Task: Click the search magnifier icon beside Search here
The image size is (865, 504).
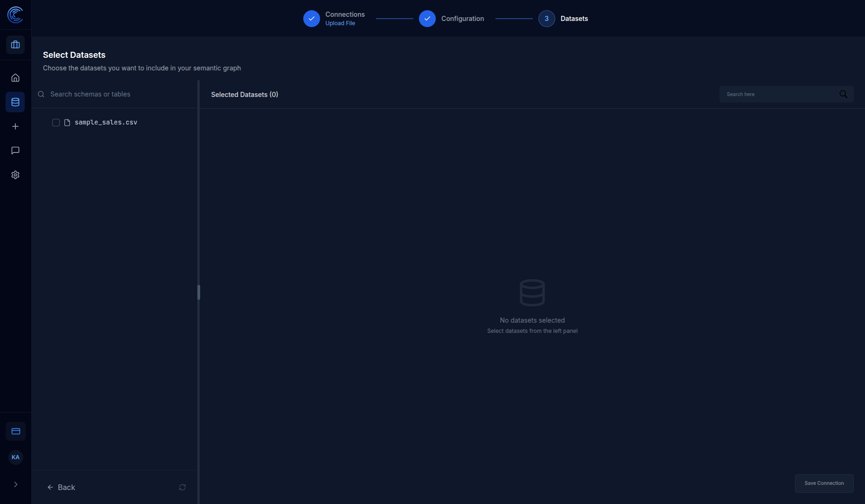Action: (844, 94)
